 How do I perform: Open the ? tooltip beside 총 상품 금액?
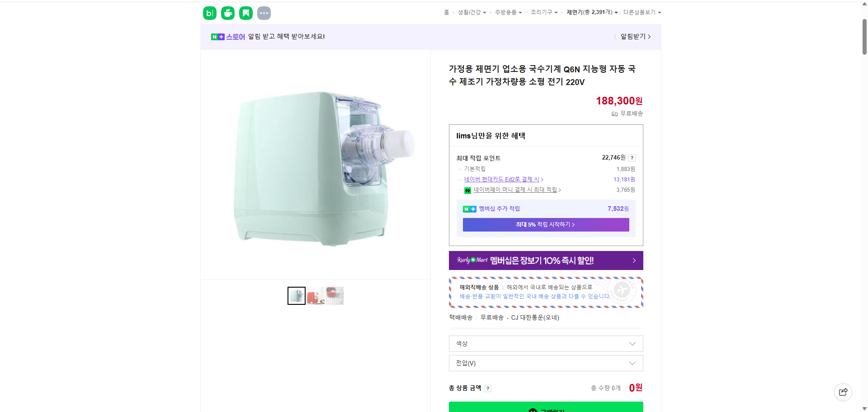point(488,388)
